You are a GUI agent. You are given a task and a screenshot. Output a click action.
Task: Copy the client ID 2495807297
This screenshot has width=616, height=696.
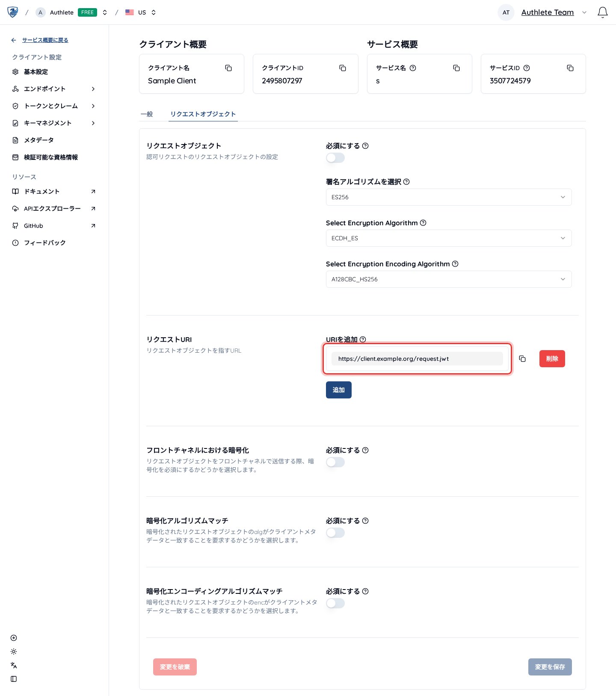coord(343,68)
